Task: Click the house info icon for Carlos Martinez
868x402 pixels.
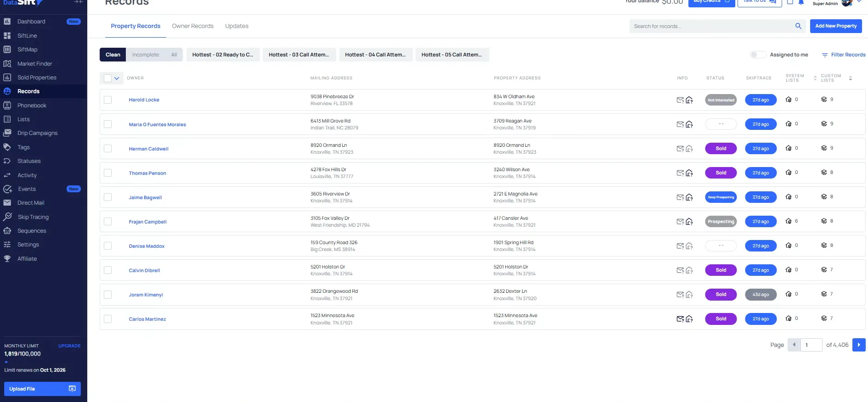Action: (689, 319)
